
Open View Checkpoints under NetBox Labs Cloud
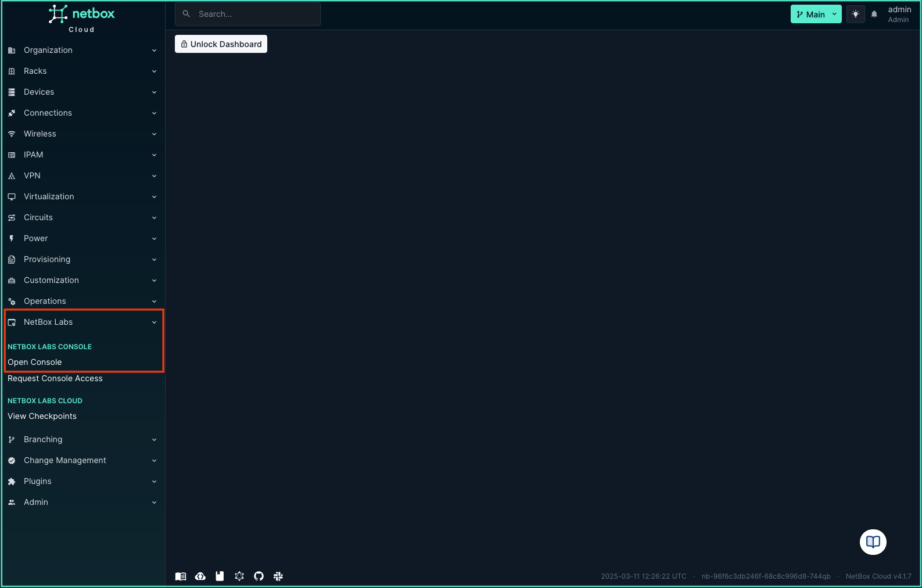[x=42, y=416]
